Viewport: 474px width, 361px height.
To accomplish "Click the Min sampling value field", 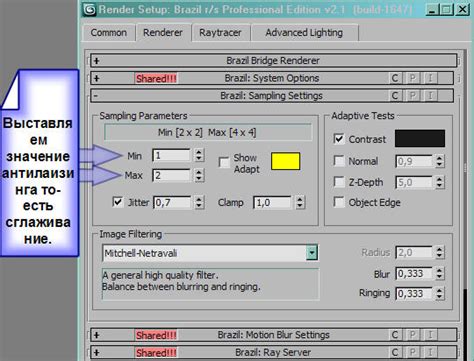I will pos(171,155).
